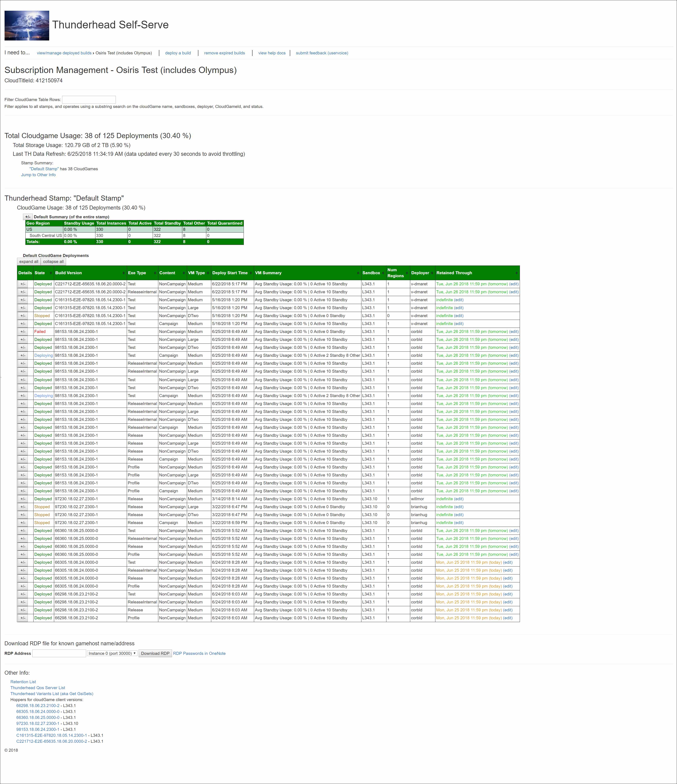
Task: Sort table by VM Type column arrows
Action: (x=208, y=273)
